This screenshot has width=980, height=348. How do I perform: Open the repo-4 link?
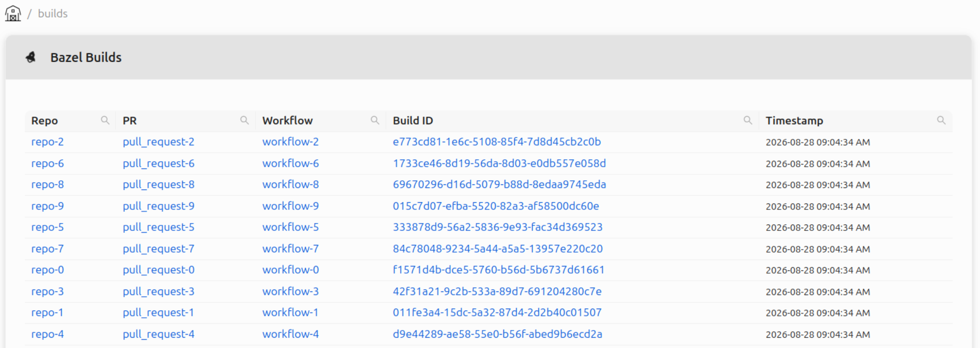pyautogui.click(x=48, y=334)
